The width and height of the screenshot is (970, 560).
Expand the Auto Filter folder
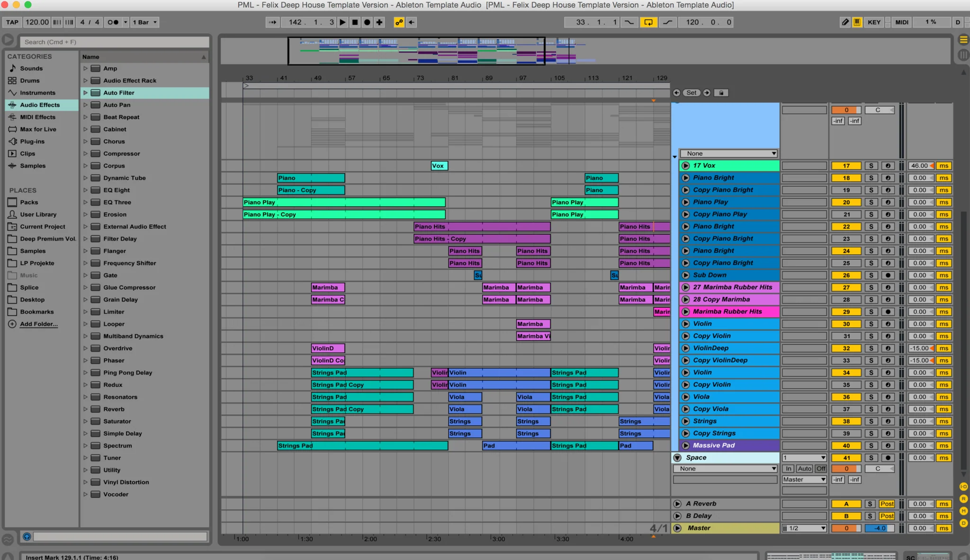coord(86,93)
